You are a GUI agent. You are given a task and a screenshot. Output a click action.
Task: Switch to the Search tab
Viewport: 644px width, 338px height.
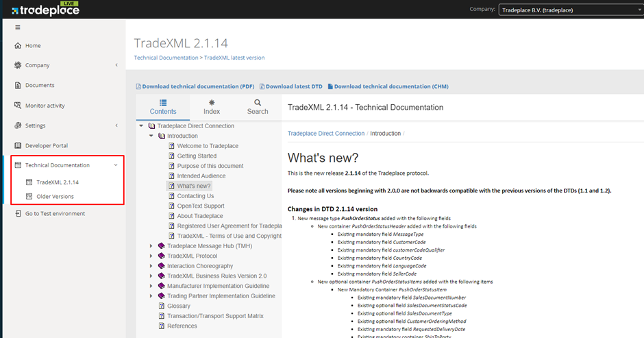pyautogui.click(x=258, y=106)
